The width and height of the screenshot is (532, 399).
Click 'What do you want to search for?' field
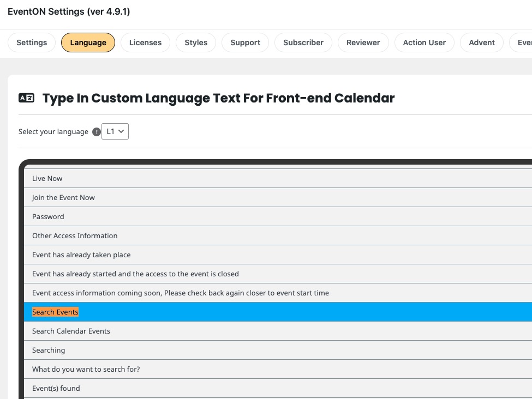pos(278,369)
